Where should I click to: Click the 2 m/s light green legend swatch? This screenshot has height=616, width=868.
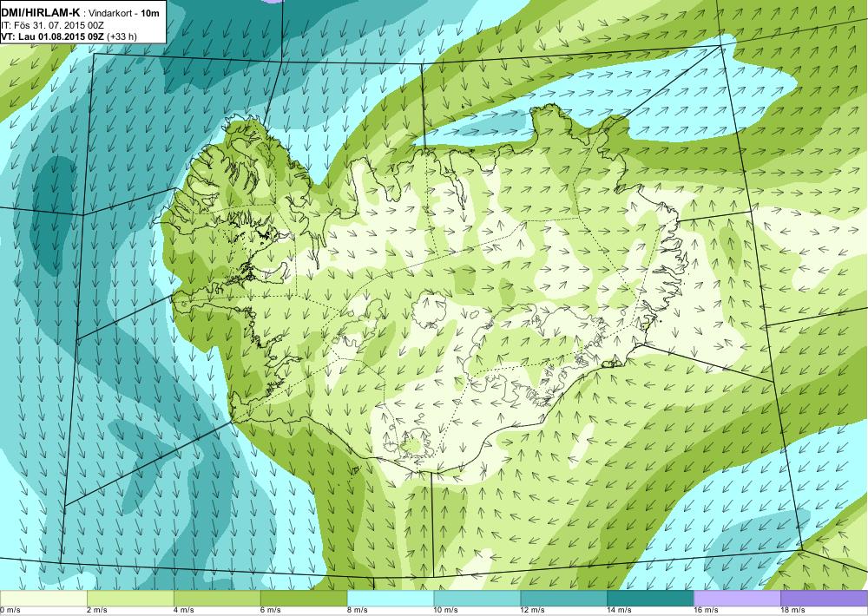tap(130, 599)
